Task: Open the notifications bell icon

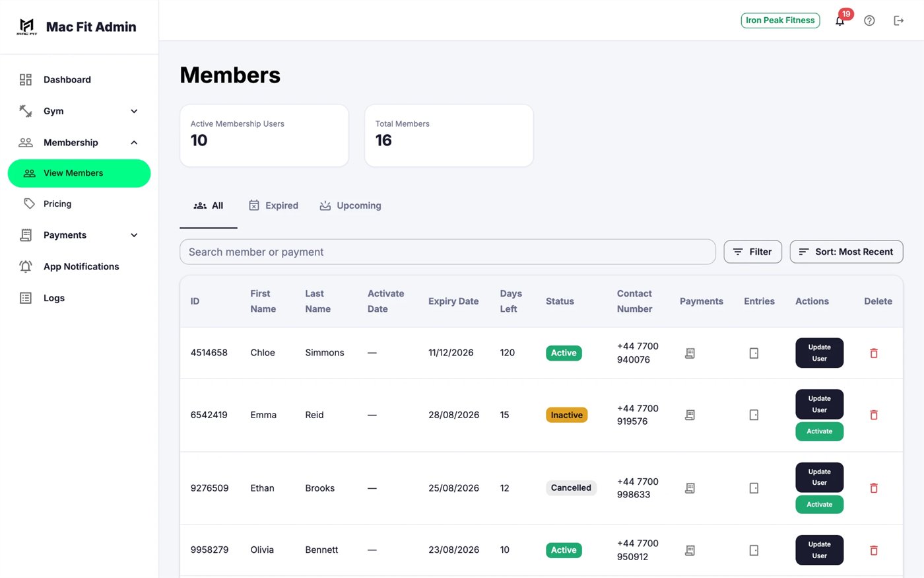Action: 840,20
